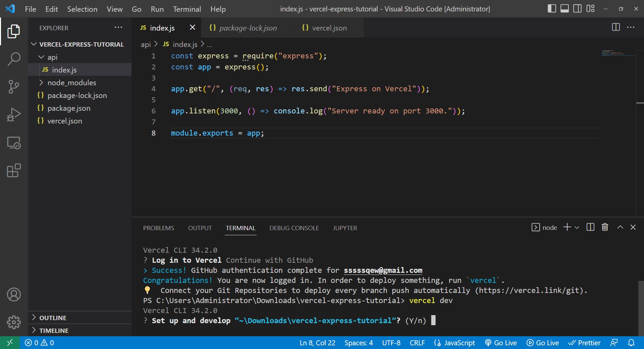
Task: Open the Run and Debug view
Action: 14,114
